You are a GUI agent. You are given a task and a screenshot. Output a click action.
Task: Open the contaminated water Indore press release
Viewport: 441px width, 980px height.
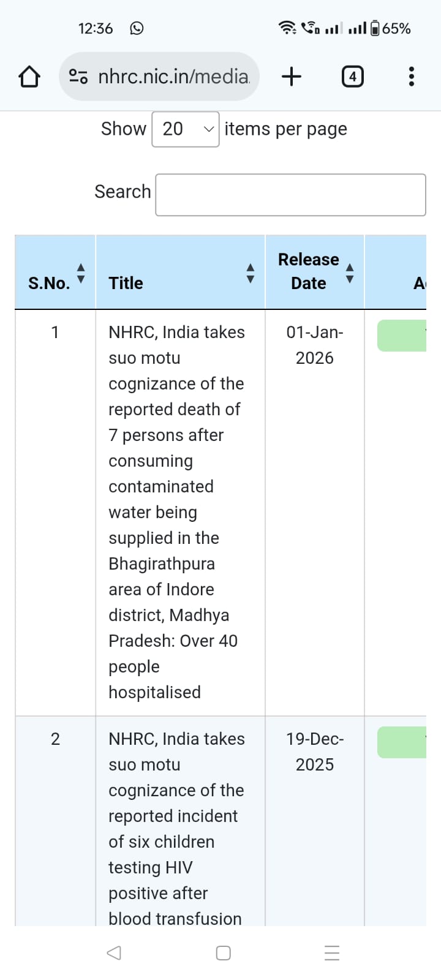[176, 512]
